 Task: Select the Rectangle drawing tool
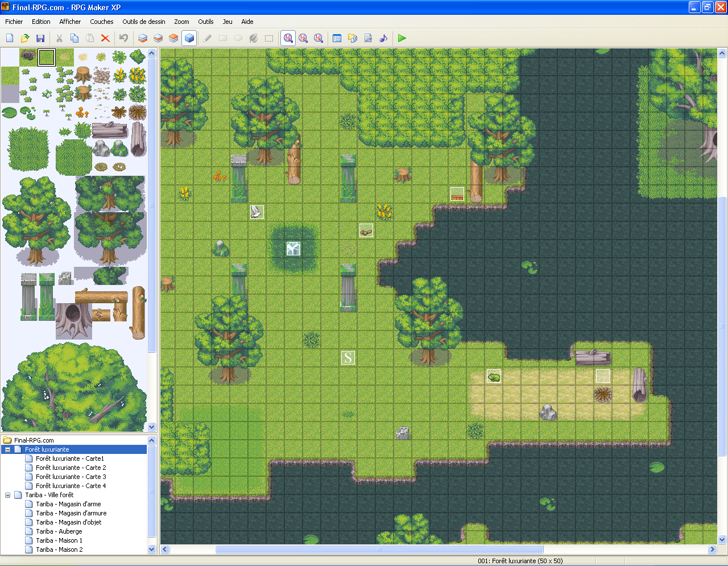[x=223, y=38]
